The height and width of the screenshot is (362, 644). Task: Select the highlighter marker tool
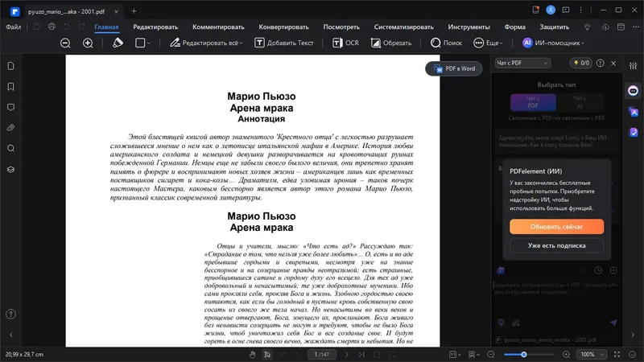point(118,43)
